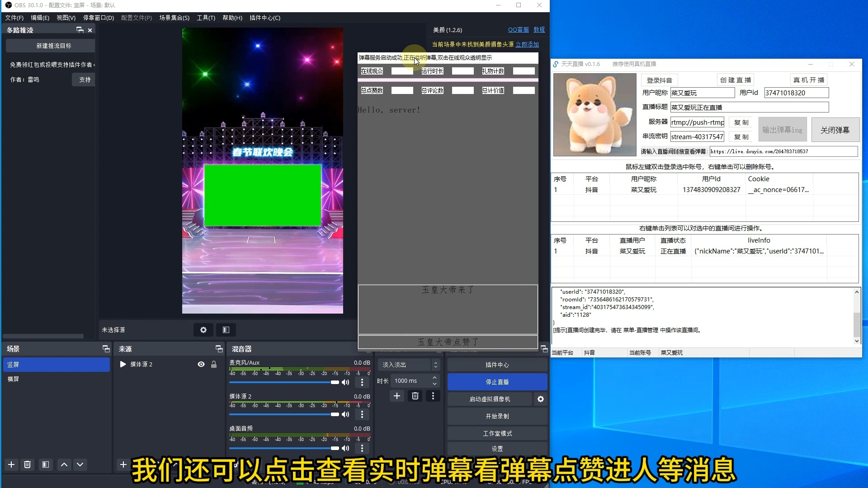This screenshot has width=868, height=488.
Task: Open the 场景集合(S) menu
Action: pyautogui.click(x=175, y=18)
